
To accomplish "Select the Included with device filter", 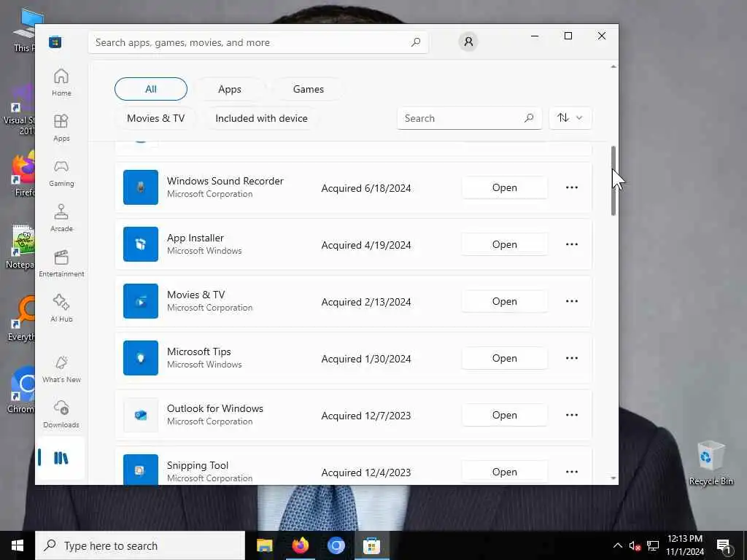I will pyautogui.click(x=262, y=118).
